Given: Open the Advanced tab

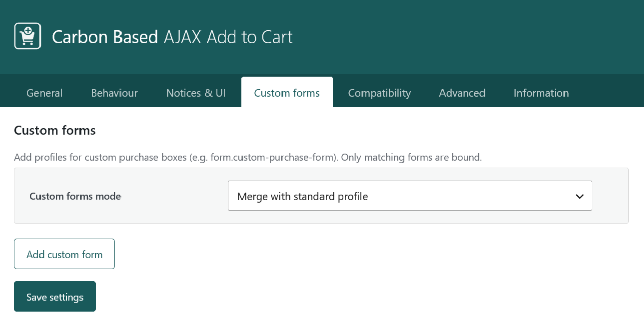Looking at the screenshot, I should [x=462, y=93].
